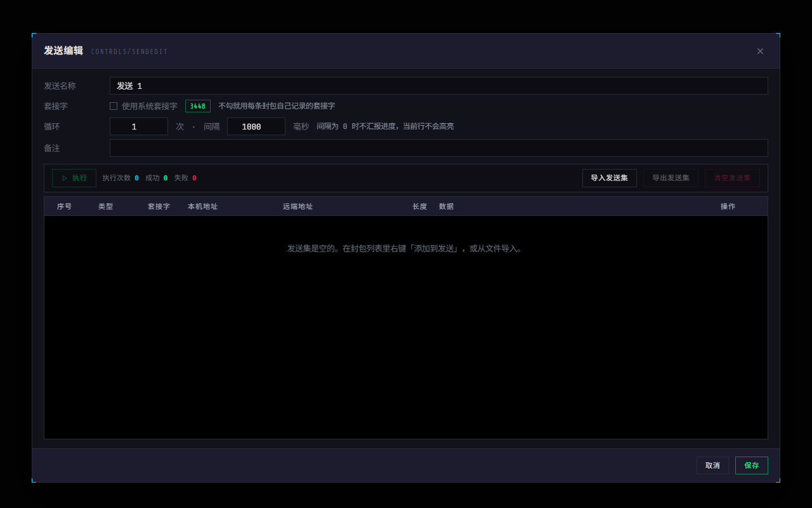
Task: Click the 远端地址 column header
Action: tap(298, 206)
